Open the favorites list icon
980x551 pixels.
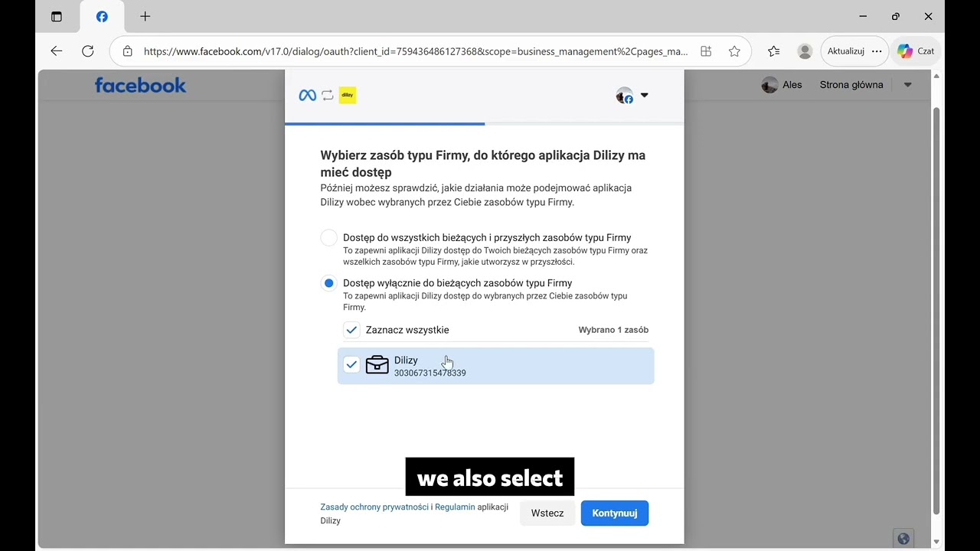click(774, 51)
